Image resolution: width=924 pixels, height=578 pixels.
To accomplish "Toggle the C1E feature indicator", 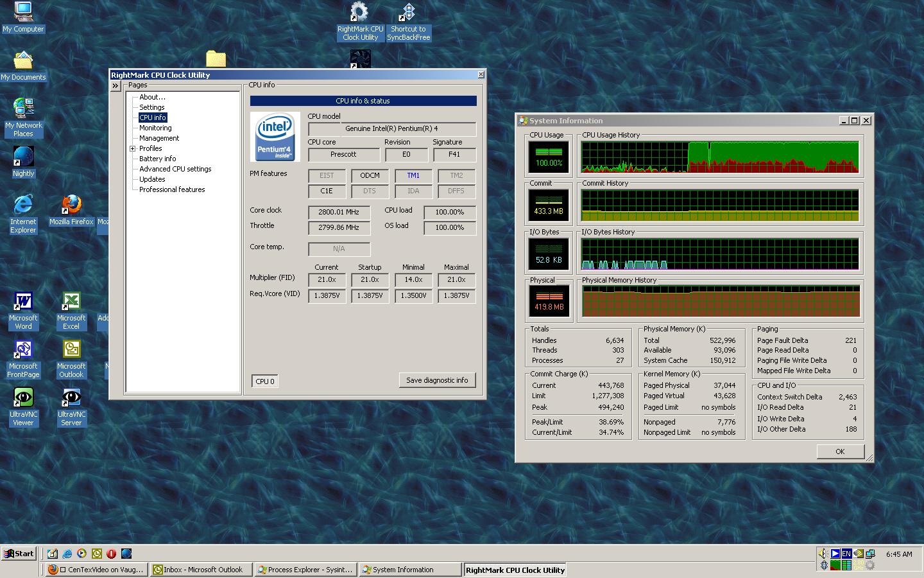I will 327,191.
